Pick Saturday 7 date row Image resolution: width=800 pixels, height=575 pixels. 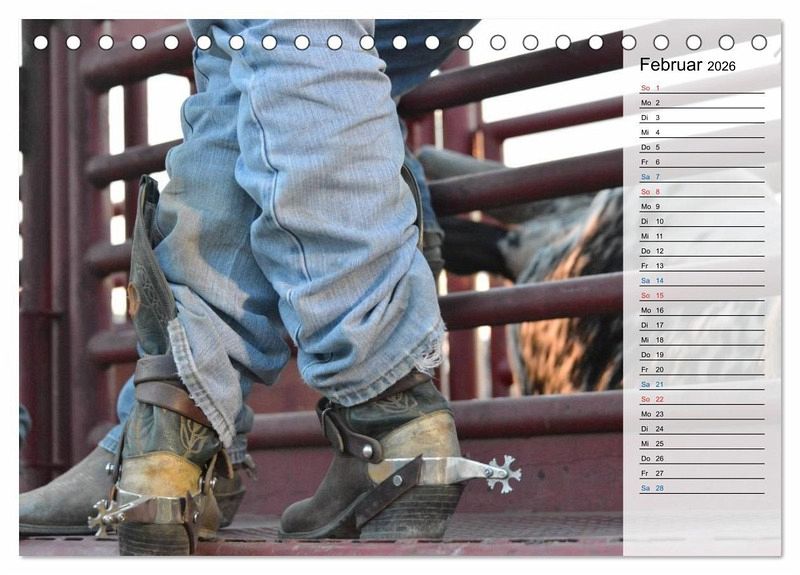point(701,177)
